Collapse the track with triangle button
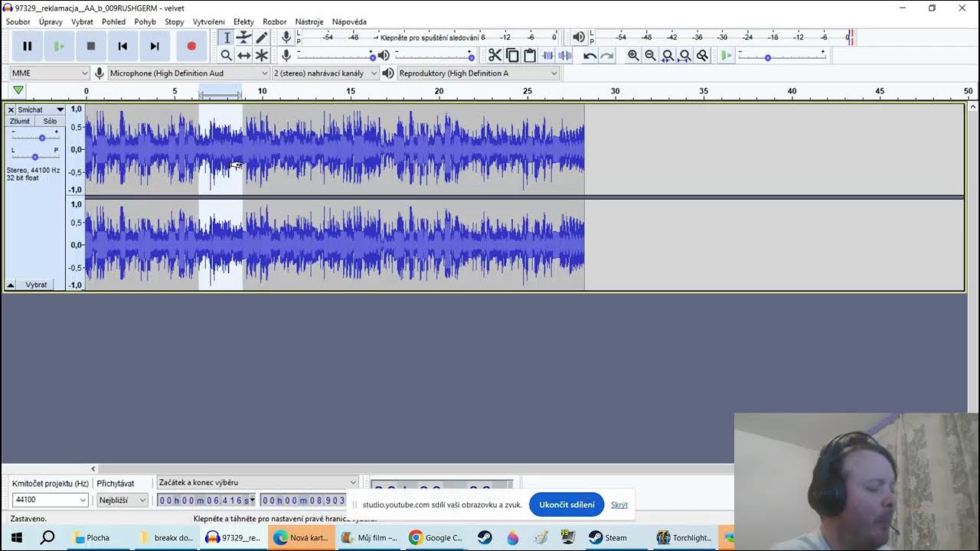The height and width of the screenshot is (551, 980). pyautogui.click(x=11, y=285)
